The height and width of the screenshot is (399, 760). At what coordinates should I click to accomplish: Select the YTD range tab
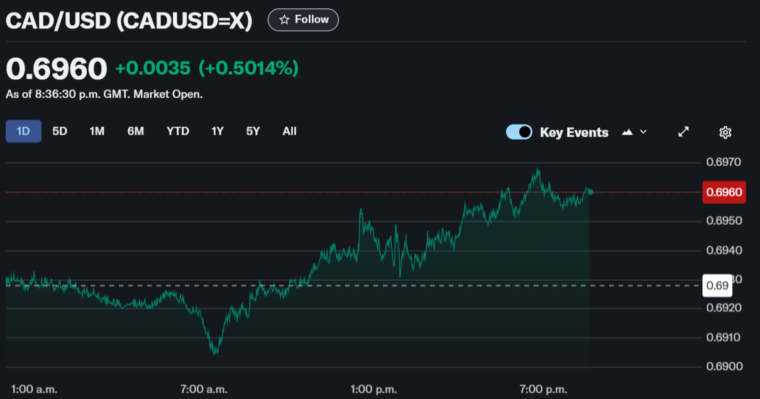(178, 131)
